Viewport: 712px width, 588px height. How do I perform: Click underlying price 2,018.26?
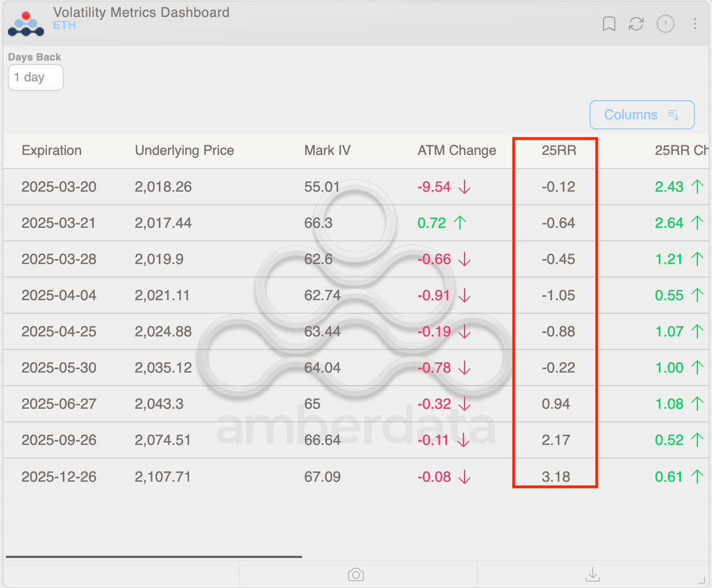[x=163, y=187]
